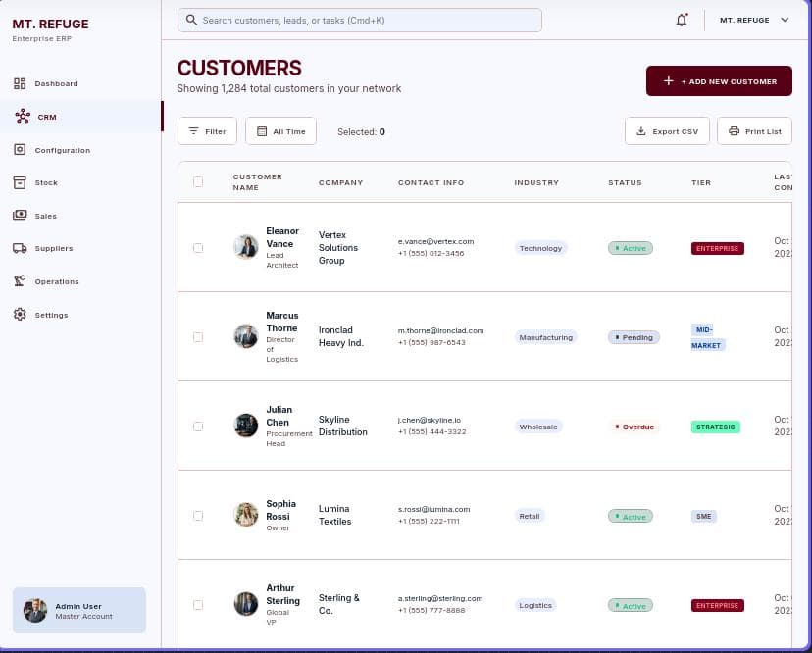Click the download icon on Export CSV

(x=641, y=131)
